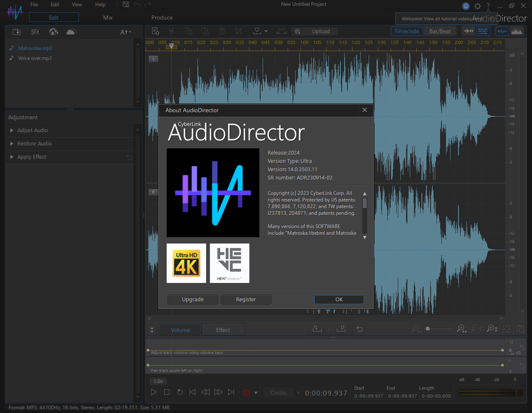Image resolution: width=532 pixels, height=413 pixels.
Task: Click the notification bell icon
Action: [466, 6]
